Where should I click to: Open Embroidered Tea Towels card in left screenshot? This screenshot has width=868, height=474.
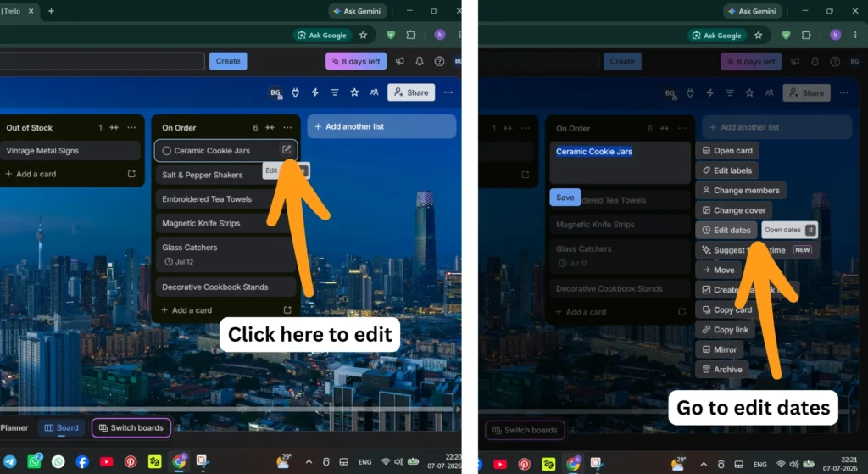tap(225, 198)
